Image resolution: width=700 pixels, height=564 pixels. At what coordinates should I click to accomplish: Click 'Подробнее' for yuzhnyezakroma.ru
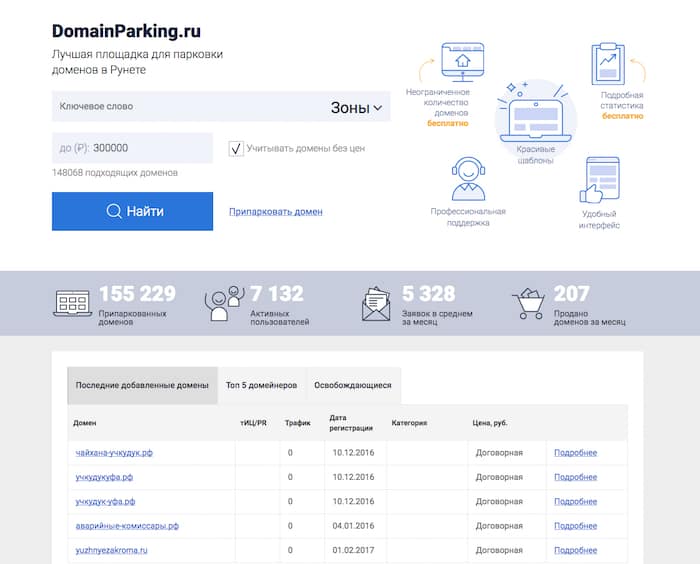pos(575,550)
